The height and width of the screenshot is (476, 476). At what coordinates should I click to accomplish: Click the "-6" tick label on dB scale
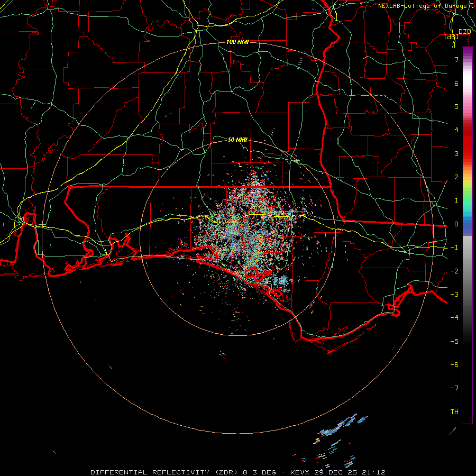point(454,365)
